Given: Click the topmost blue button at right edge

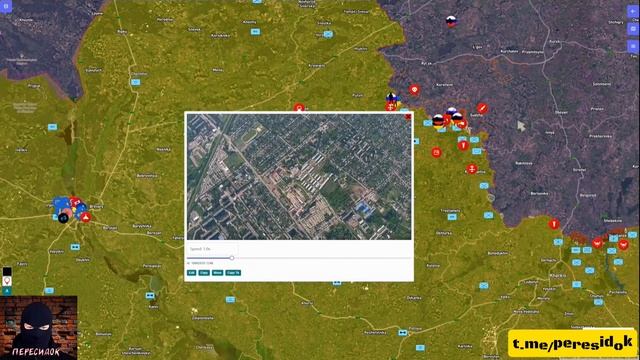Looking at the screenshot, I should pos(633,11).
